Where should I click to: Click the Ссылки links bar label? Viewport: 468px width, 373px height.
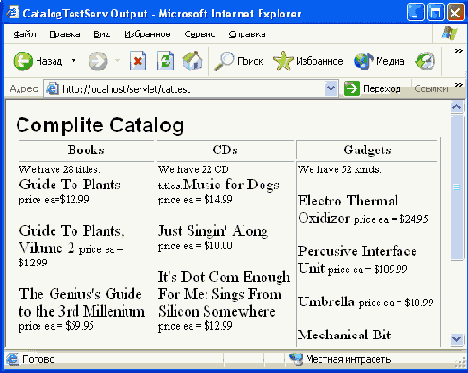[x=431, y=89]
